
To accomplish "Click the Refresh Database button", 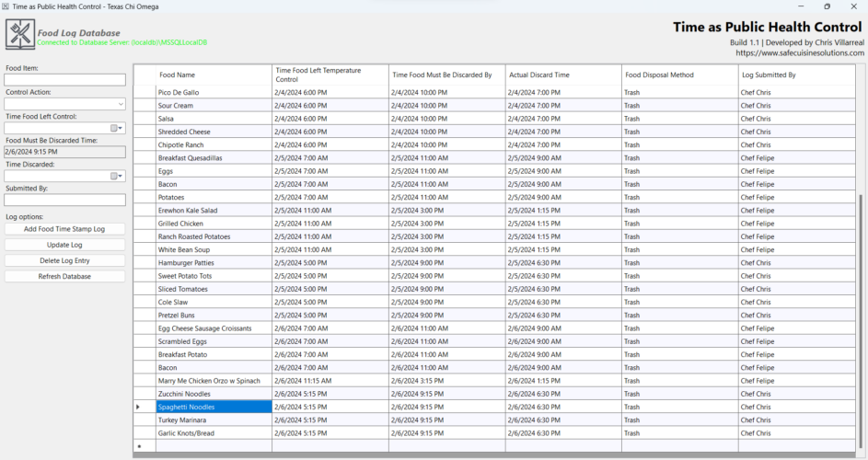I will tap(64, 276).
